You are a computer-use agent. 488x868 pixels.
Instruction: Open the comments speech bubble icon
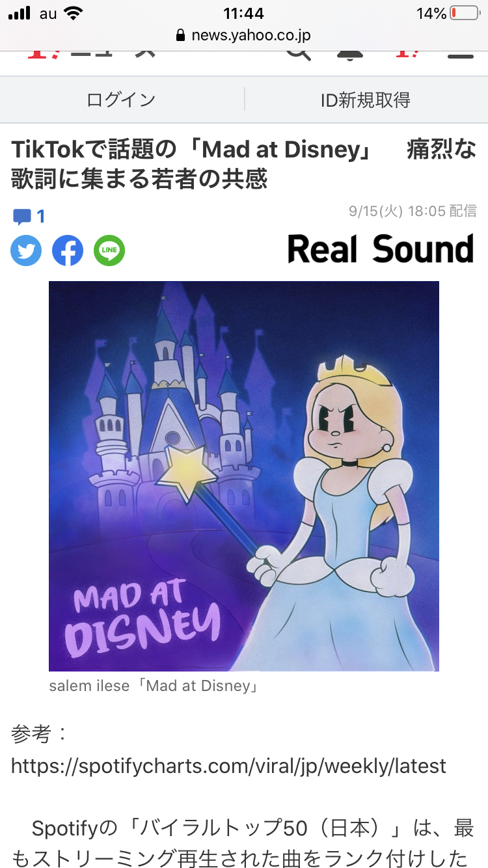pyautogui.click(x=21, y=217)
